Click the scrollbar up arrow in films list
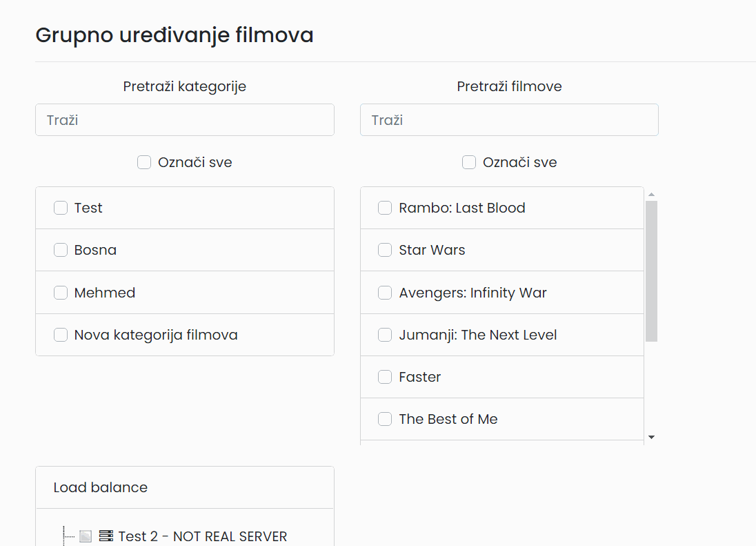 click(651, 195)
